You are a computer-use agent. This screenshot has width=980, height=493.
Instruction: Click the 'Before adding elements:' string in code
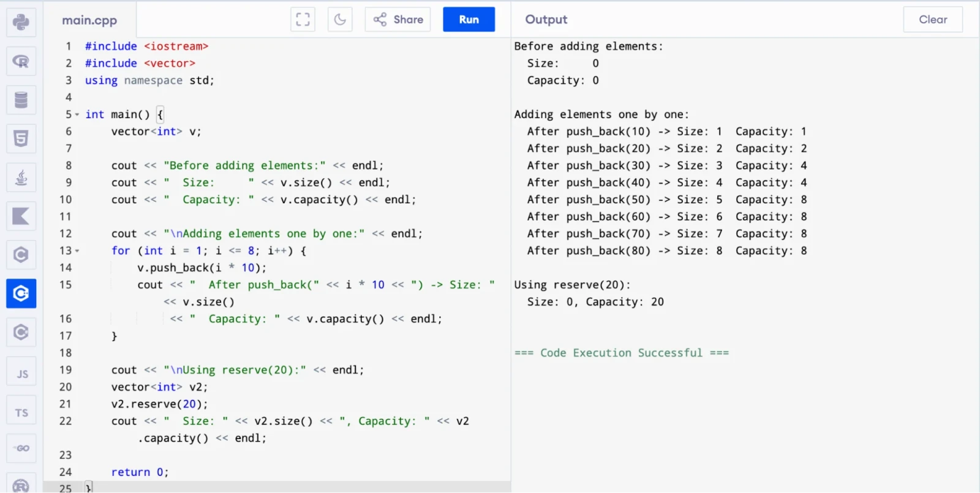(x=244, y=166)
